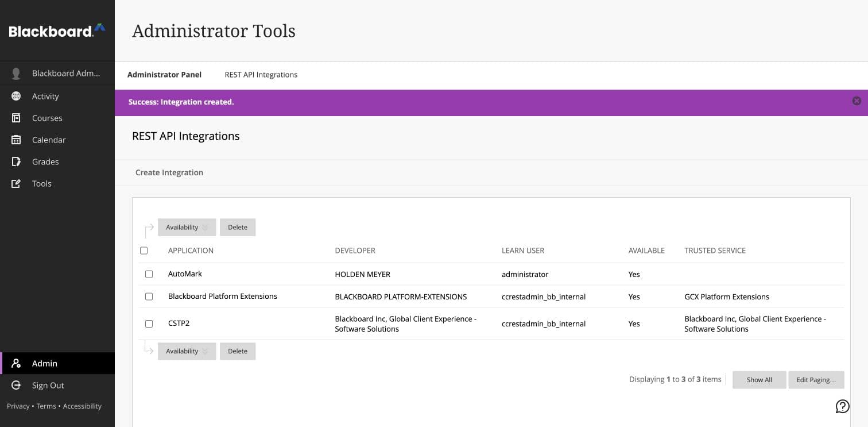Click the Blackboard logo
The width and height of the screenshot is (868, 427).
(57, 30)
